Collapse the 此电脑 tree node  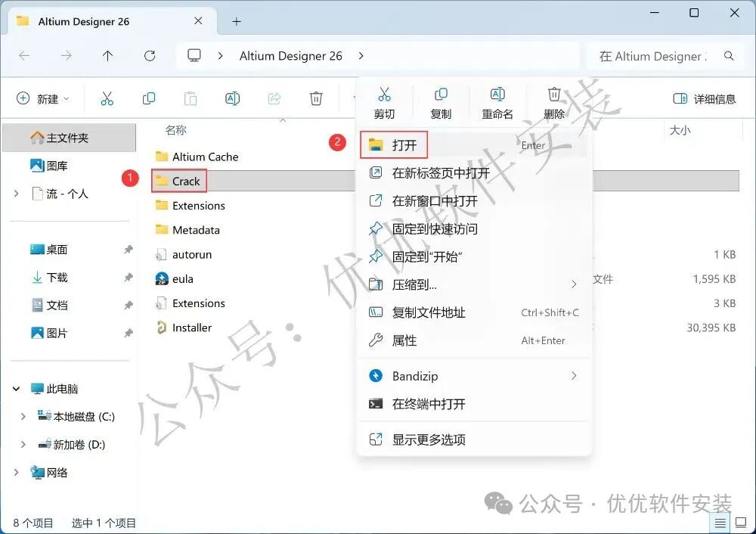coord(17,388)
